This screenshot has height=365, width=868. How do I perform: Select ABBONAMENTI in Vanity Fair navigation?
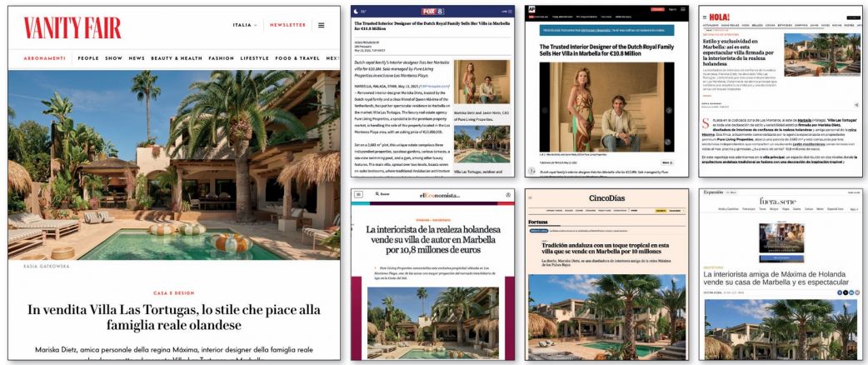[44, 58]
